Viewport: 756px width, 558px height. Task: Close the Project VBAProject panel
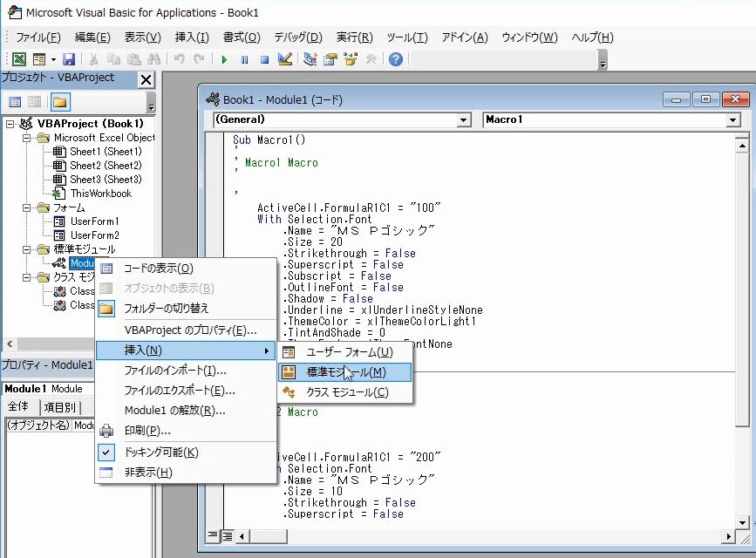pyautogui.click(x=146, y=79)
